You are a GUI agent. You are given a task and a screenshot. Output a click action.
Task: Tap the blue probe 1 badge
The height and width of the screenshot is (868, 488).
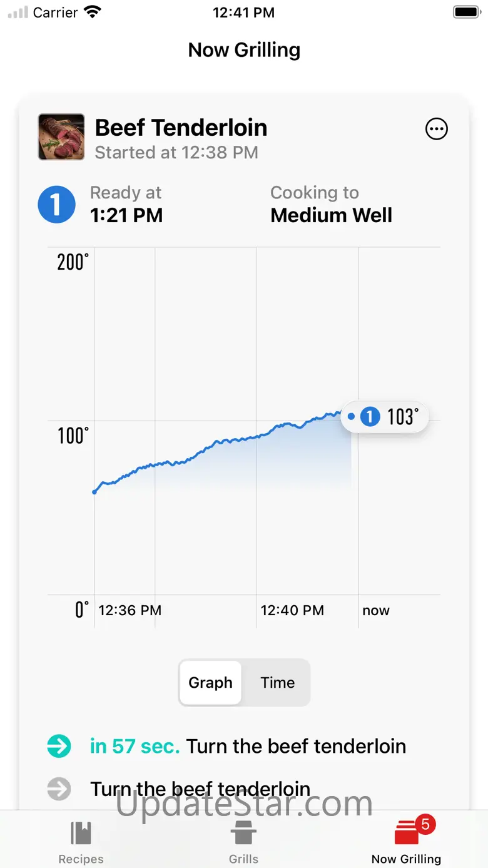[x=56, y=205]
